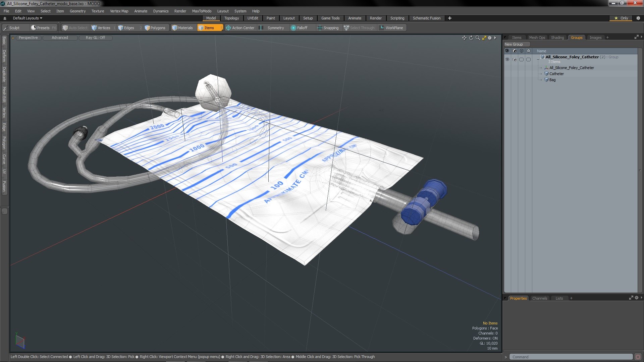Open the Perspective view type dropdown
644x362 pixels.
[x=28, y=38]
